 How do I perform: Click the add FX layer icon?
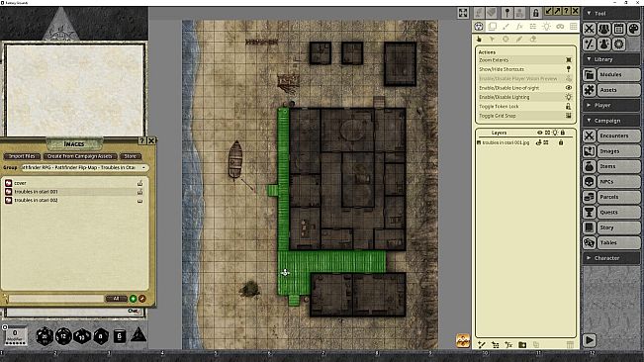[x=508, y=345]
